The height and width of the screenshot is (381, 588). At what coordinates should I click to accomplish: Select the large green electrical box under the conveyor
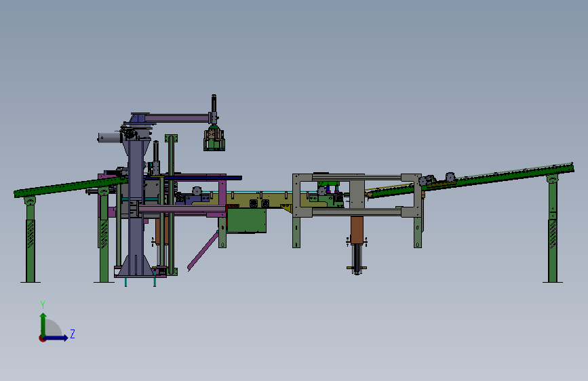[x=246, y=220]
